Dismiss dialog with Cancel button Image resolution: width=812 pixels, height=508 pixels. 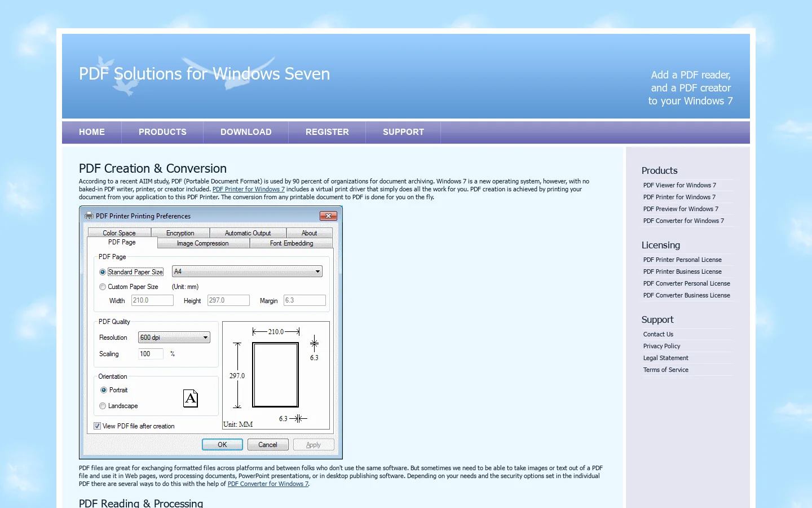(268, 445)
